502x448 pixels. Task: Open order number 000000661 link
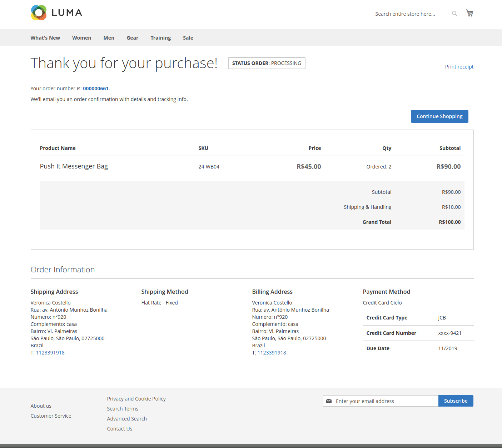(x=96, y=89)
